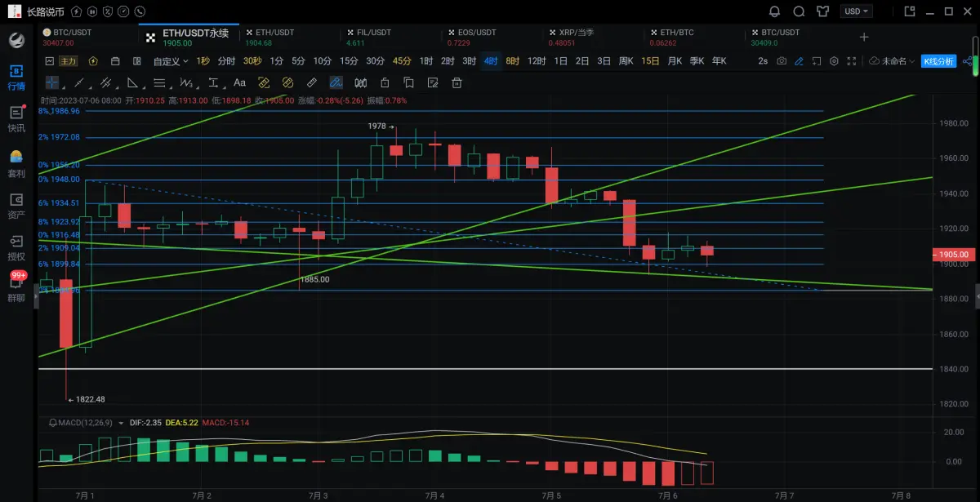Click the trash icon to delete drawings
Image resolution: width=980 pixels, height=502 pixels.
tap(457, 82)
